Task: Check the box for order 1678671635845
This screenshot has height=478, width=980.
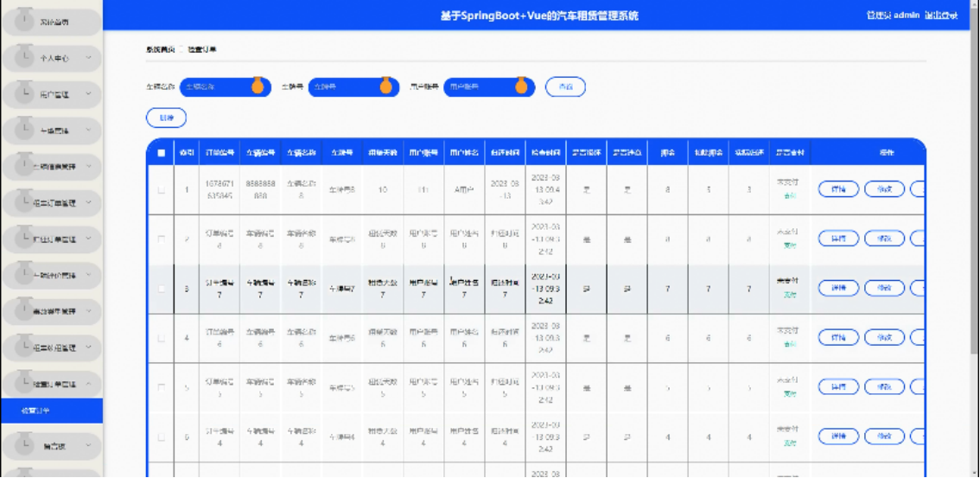Action: [162, 190]
